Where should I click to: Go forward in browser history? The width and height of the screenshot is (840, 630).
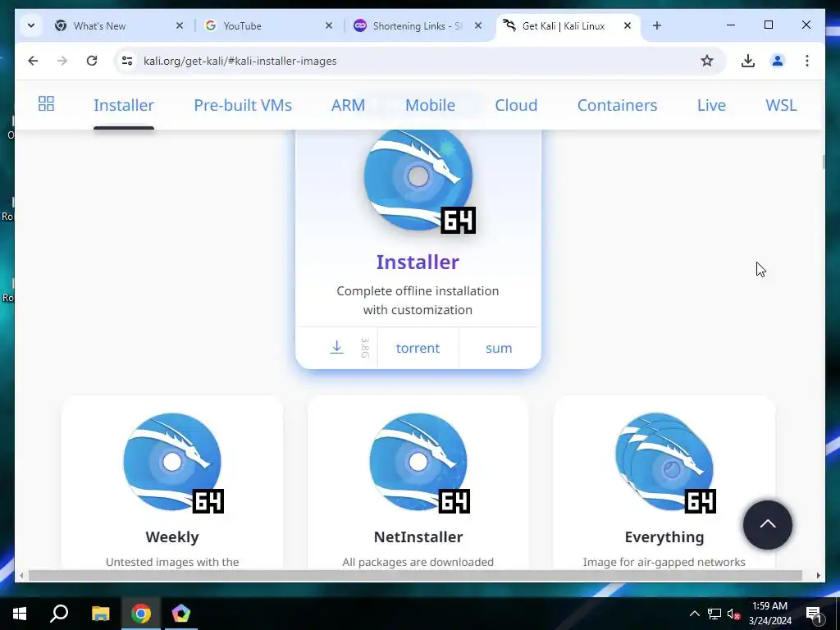point(62,61)
